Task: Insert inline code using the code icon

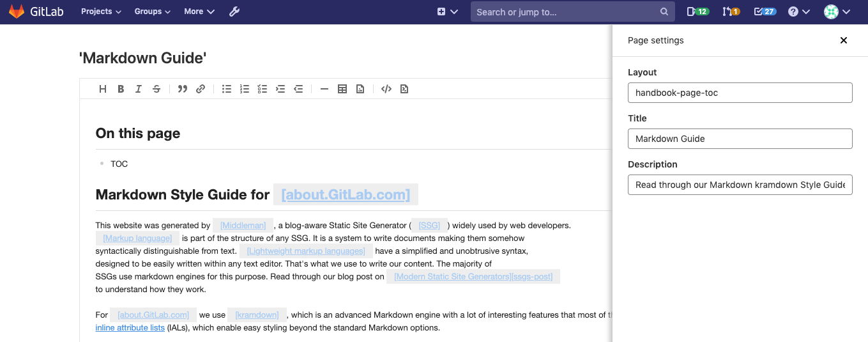Action: (386, 89)
